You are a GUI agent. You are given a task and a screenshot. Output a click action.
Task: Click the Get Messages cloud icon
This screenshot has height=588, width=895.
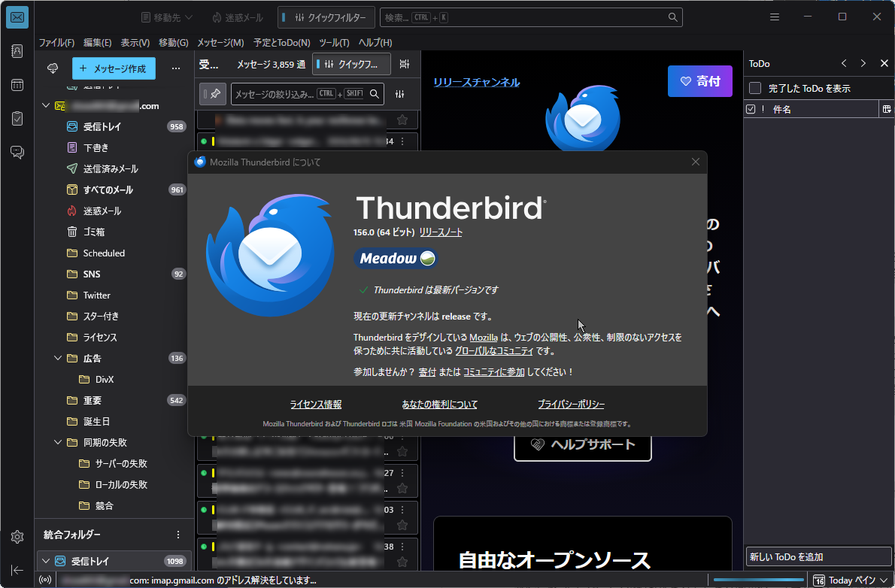(53, 68)
